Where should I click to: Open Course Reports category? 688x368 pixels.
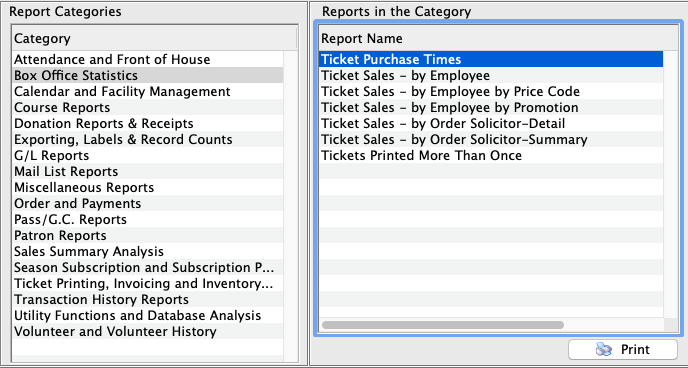[x=148, y=107]
